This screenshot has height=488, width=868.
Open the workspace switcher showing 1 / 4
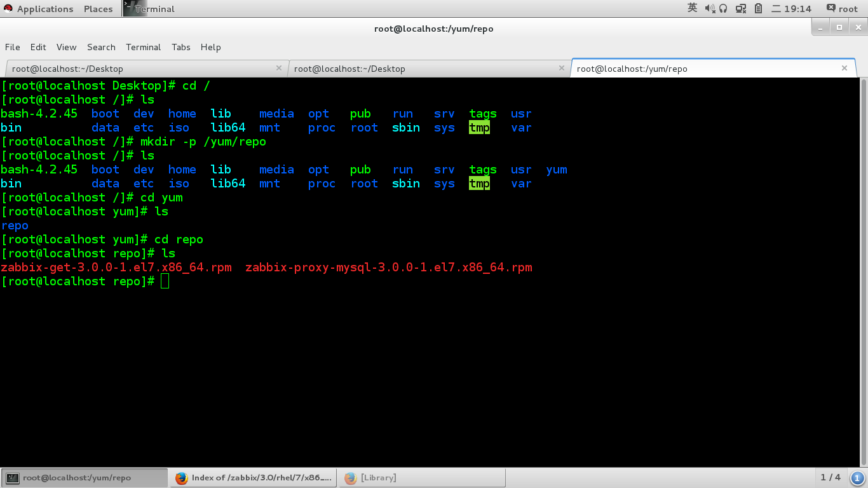click(831, 477)
